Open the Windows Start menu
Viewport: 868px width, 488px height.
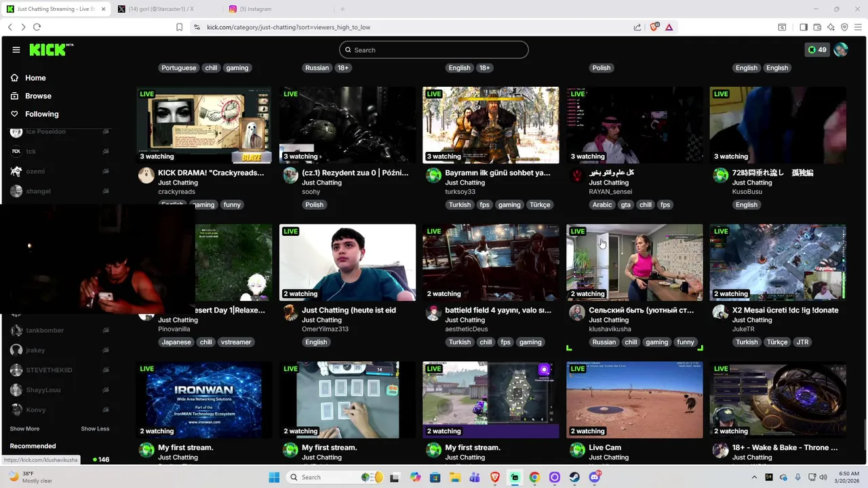point(274,477)
